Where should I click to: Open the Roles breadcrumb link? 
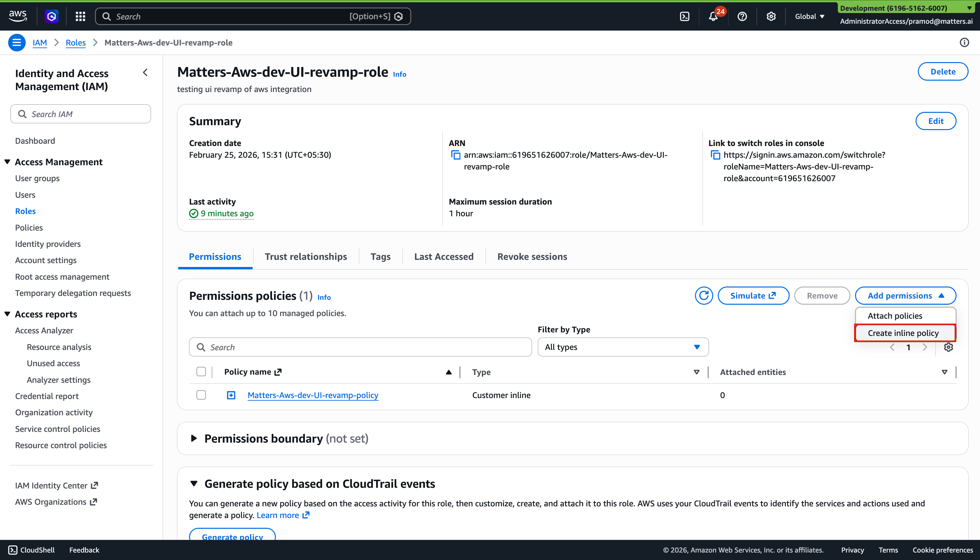[75, 43]
